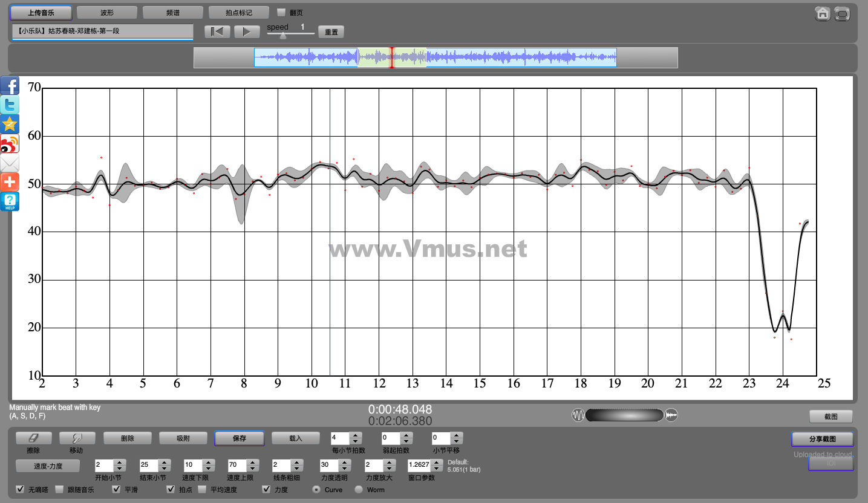The image size is (868, 503).
Task: Click the 重置 reset speed button
Action: pos(331,32)
